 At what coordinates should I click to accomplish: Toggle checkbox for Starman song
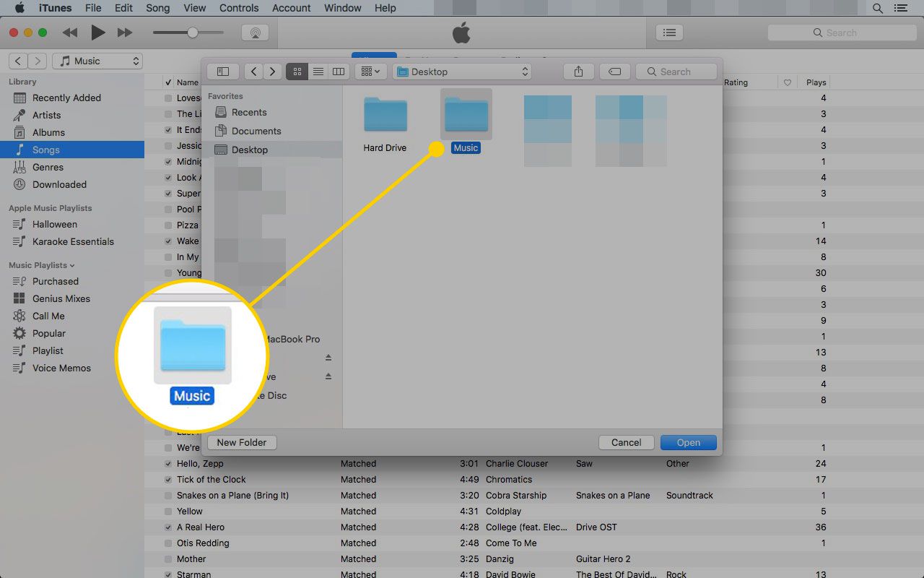pos(168,574)
